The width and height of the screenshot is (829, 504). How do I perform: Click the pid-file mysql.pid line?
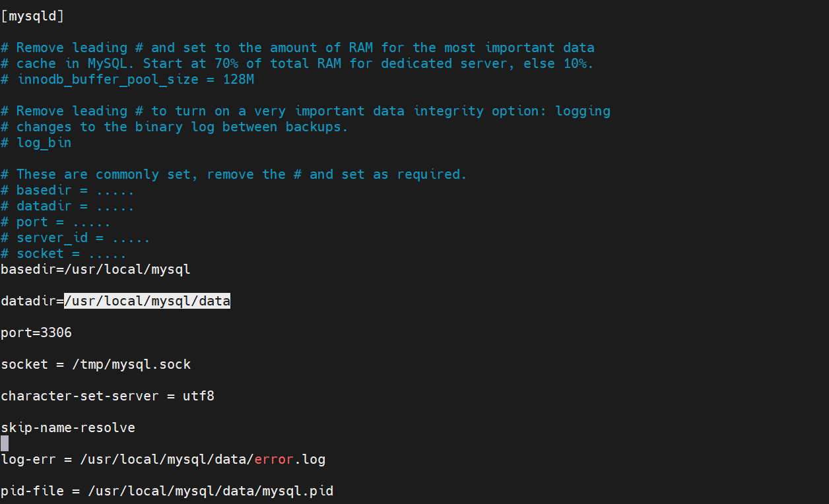coord(166,491)
